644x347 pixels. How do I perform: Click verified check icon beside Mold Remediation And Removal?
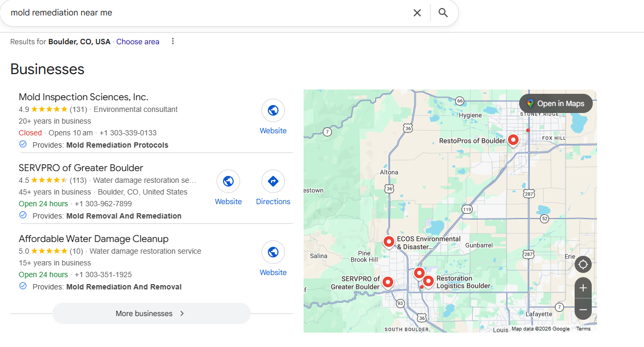point(23,286)
